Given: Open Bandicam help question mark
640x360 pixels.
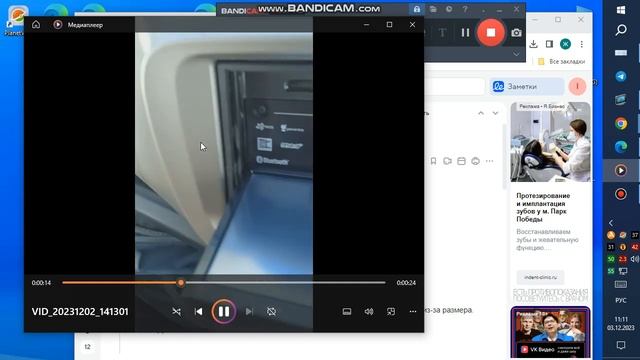Looking at the screenshot, I should point(465,9).
